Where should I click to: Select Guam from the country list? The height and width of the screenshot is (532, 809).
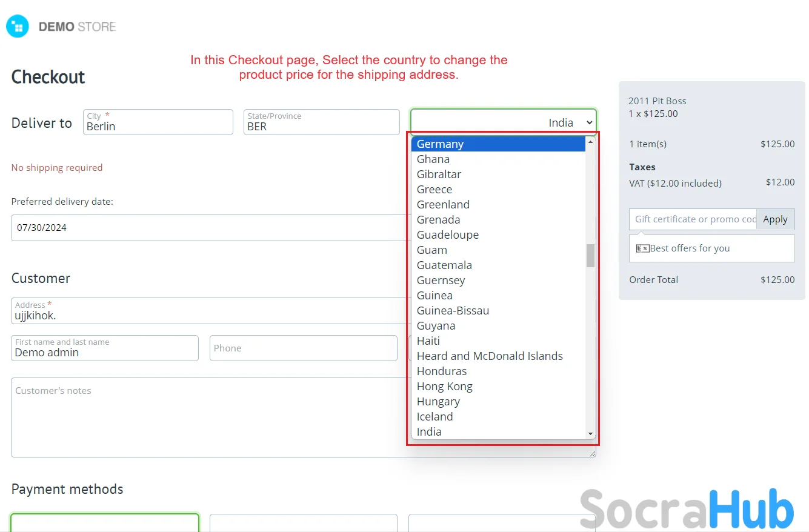coord(498,250)
